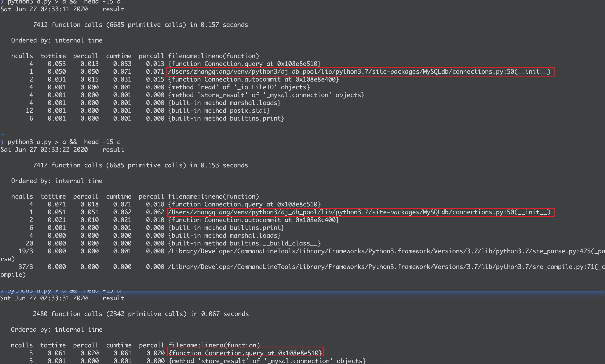Click the blue tilde directory indicator
This screenshot has width=605, height=364.
[x=2, y=134]
